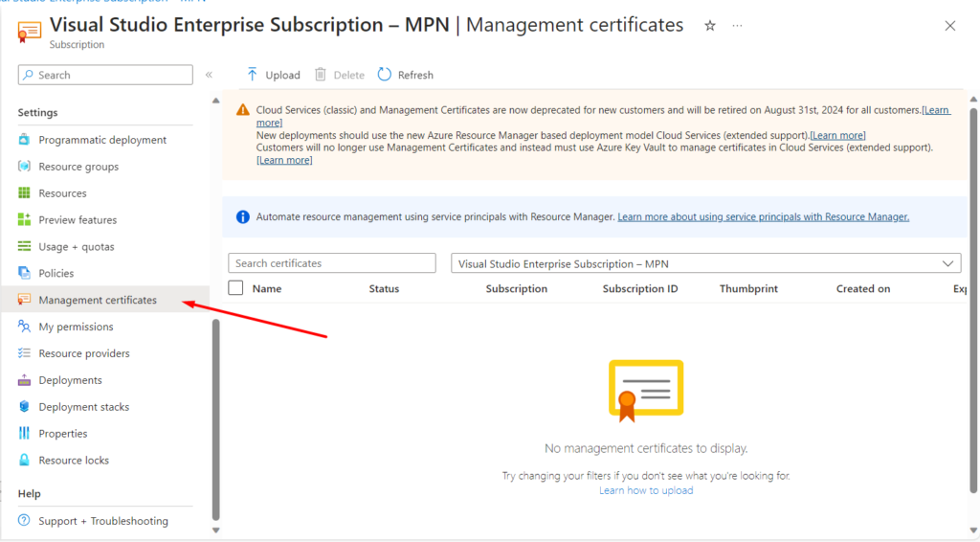Click the main pane vertical scrollbar
This screenshot has width=980, height=542.
[973, 301]
